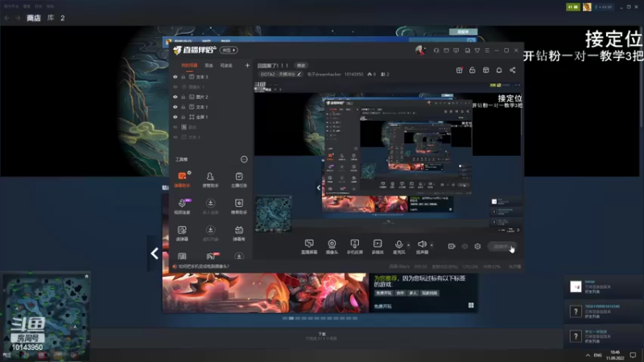
Task: Select the minimap thumbnail in preview
Action: pyautogui.click(x=273, y=214)
